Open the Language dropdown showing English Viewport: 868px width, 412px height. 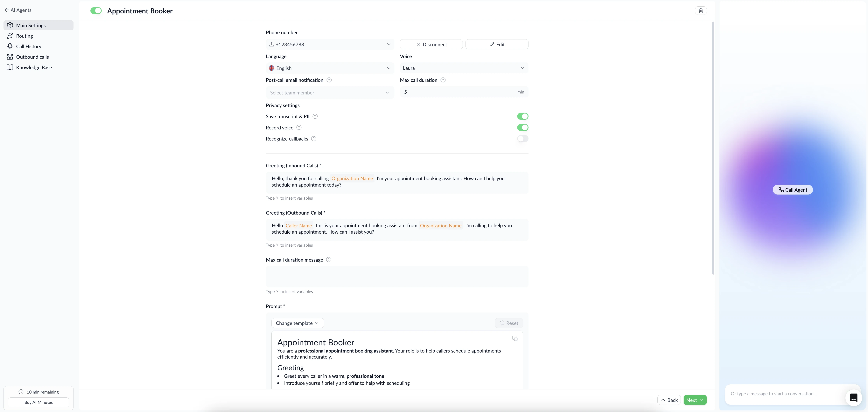coord(330,68)
